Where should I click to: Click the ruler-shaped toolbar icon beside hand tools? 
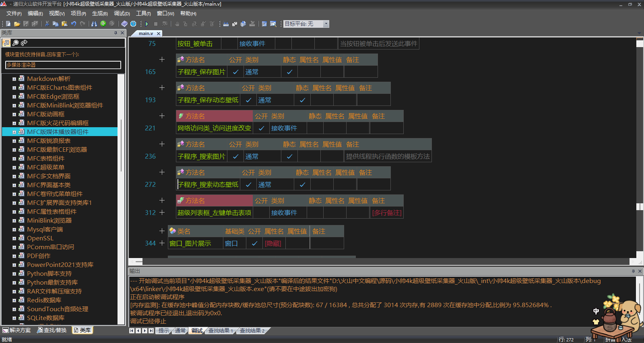click(226, 24)
